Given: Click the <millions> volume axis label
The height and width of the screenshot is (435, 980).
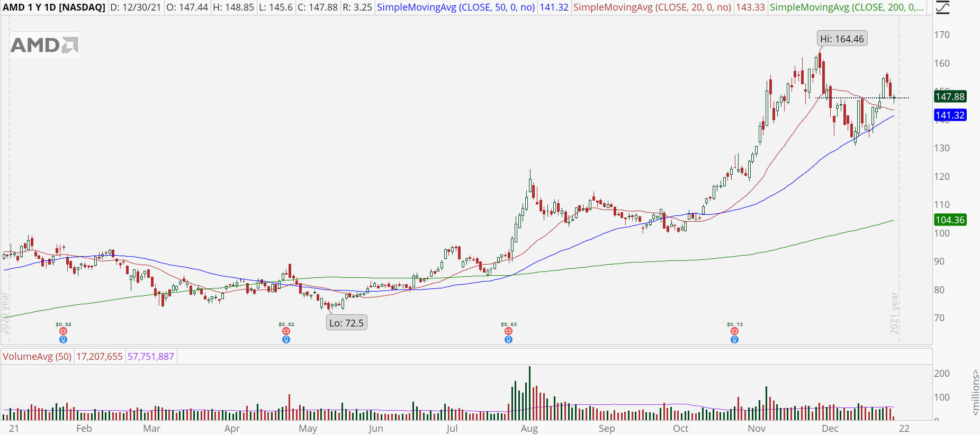Looking at the screenshot, I should 975,392.
